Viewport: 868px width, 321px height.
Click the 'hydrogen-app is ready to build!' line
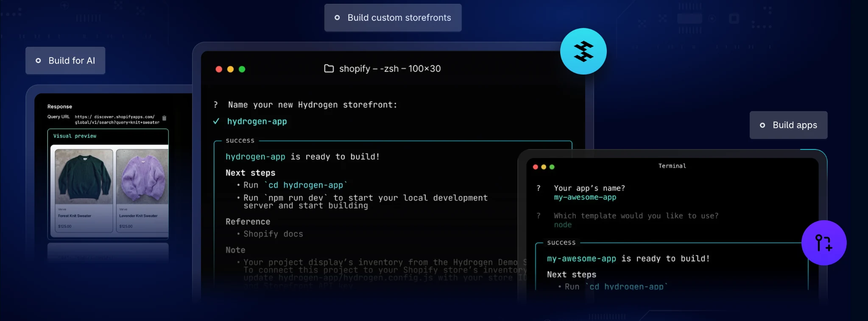click(302, 157)
